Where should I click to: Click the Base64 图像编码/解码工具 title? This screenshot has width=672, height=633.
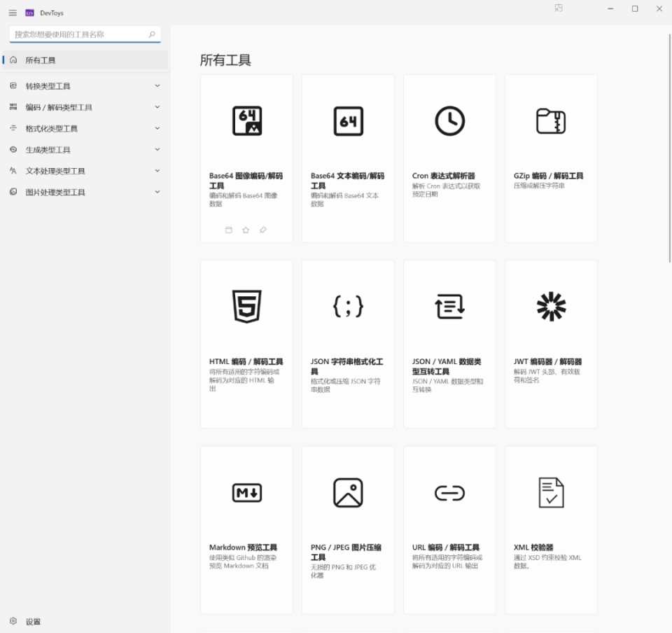(x=246, y=181)
